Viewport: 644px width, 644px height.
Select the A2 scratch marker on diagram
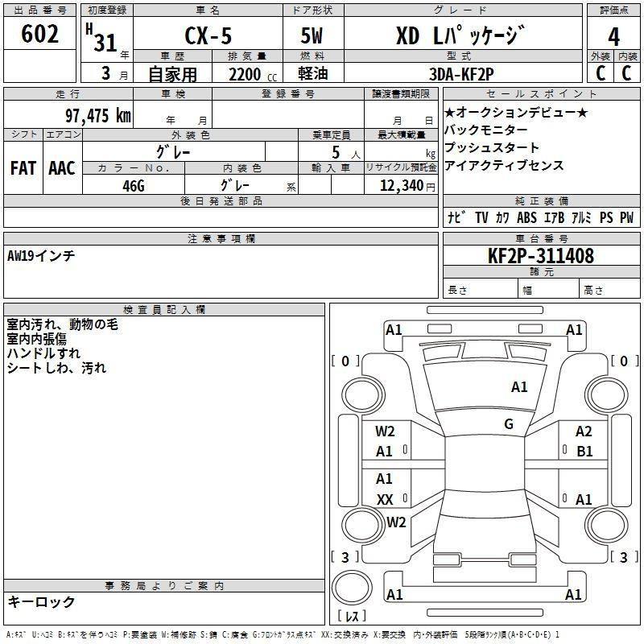[x=584, y=431]
